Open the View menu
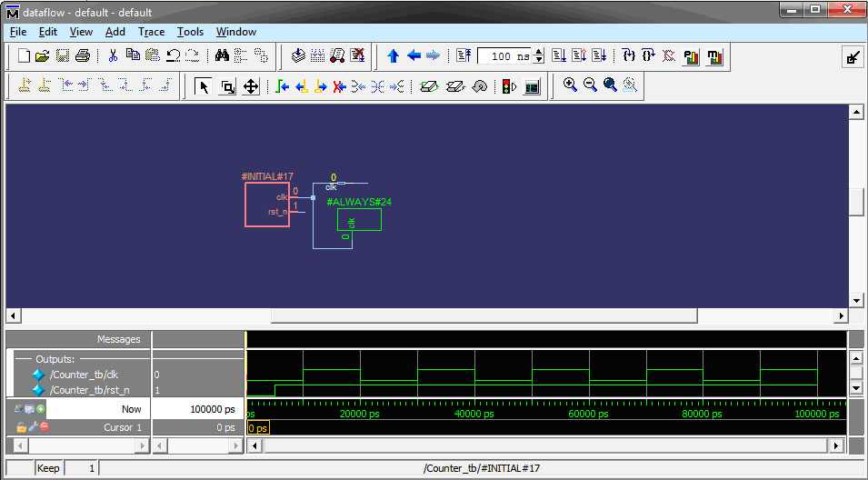This screenshot has width=868, height=480. click(x=81, y=32)
